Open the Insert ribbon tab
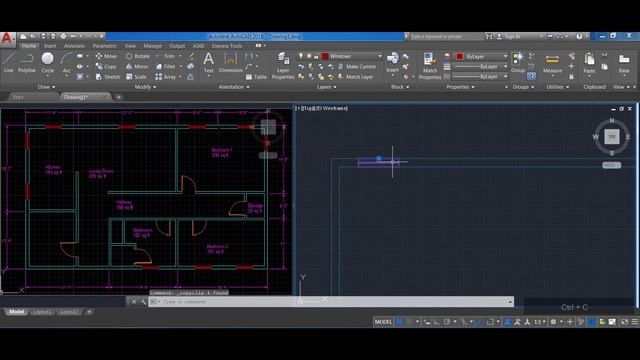 click(50, 46)
